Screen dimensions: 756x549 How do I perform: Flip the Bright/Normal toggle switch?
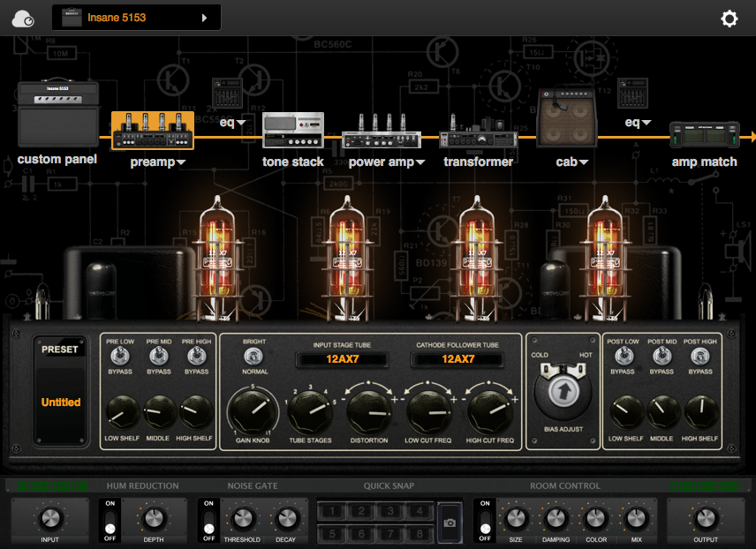[253, 357]
